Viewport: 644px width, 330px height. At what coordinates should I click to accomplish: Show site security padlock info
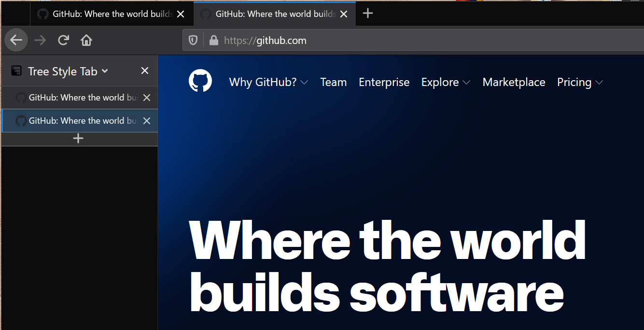[214, 41]
